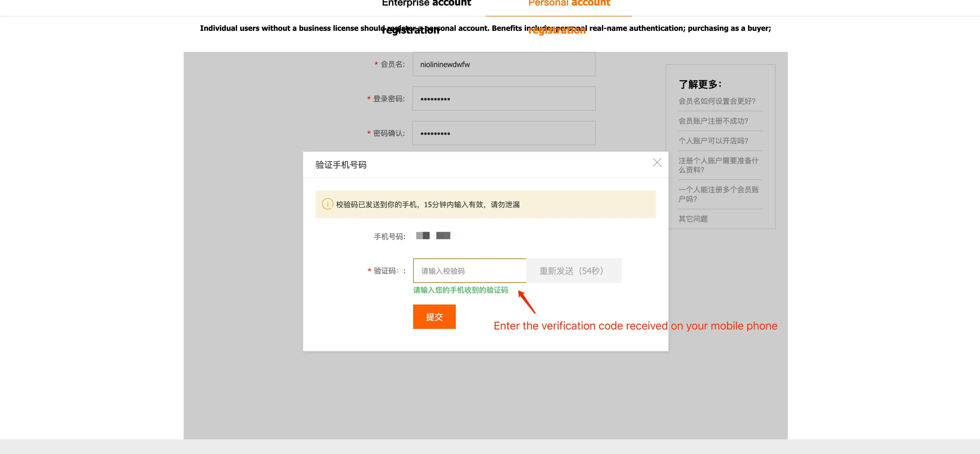This screenshot has width=980, height=454.
Task: Open the 注册个人账户需要准备什么资料 link
Action: [718, 165]
